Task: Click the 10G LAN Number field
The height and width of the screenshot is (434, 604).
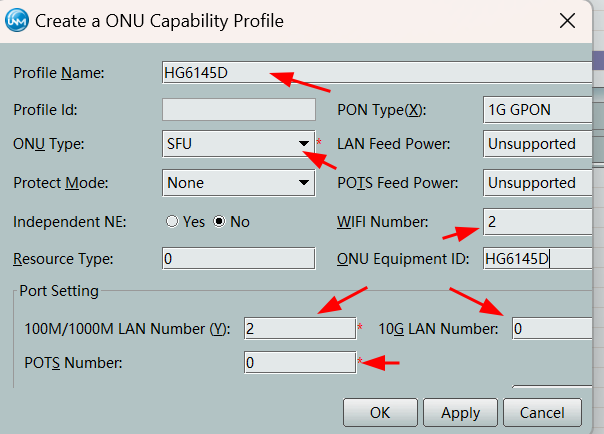Action: [552, 328]
